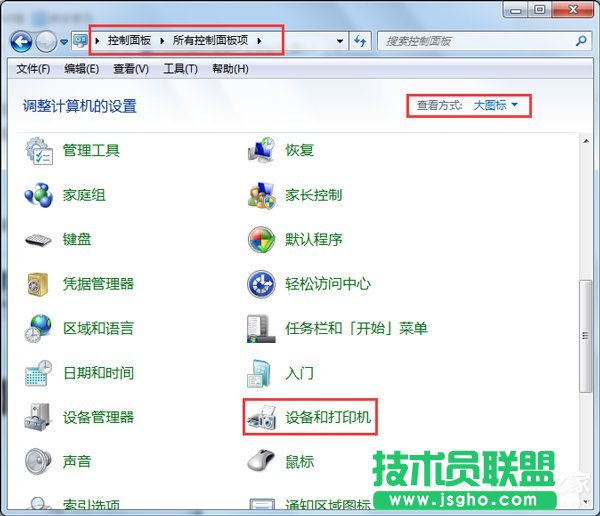The height and width of the screenshot is (516, 600).
Task: Open the recent pages dropdown arrow
Action: (64, 42)
